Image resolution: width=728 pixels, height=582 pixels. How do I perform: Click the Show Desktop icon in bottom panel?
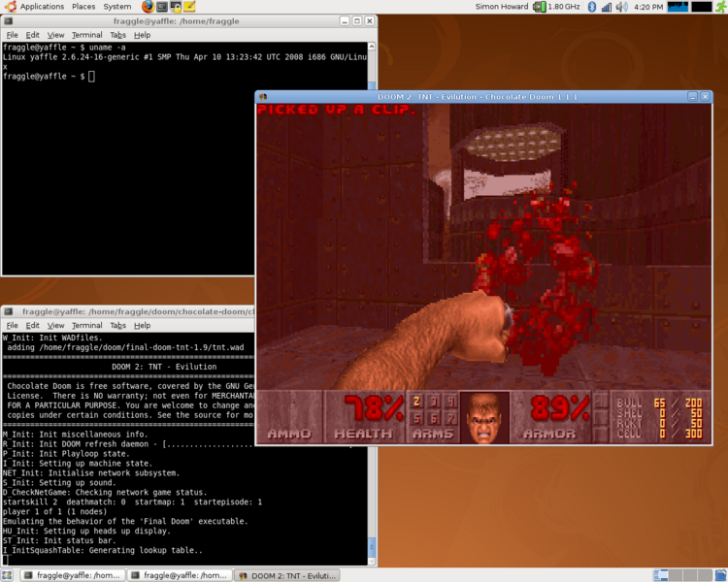[8, 575]
